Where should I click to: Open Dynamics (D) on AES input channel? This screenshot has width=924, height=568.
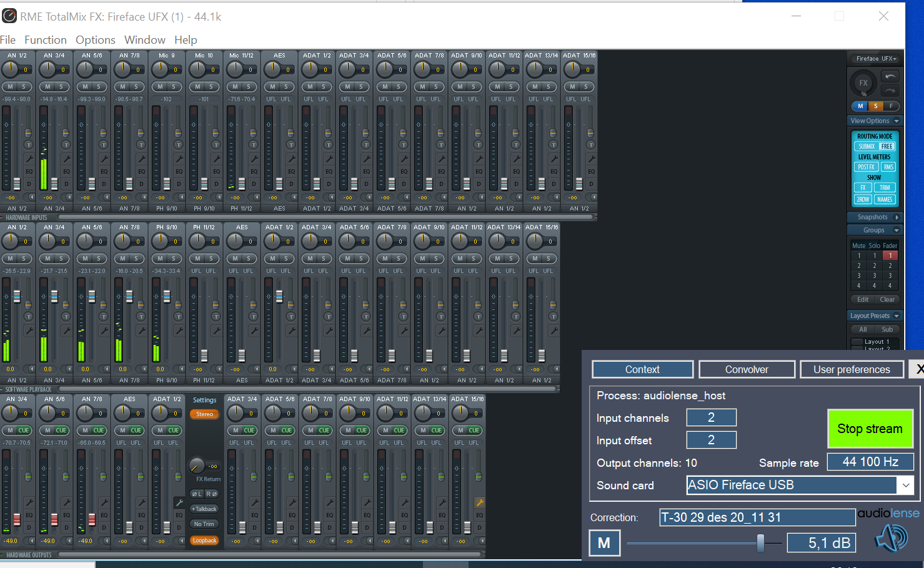coord(291,184)
